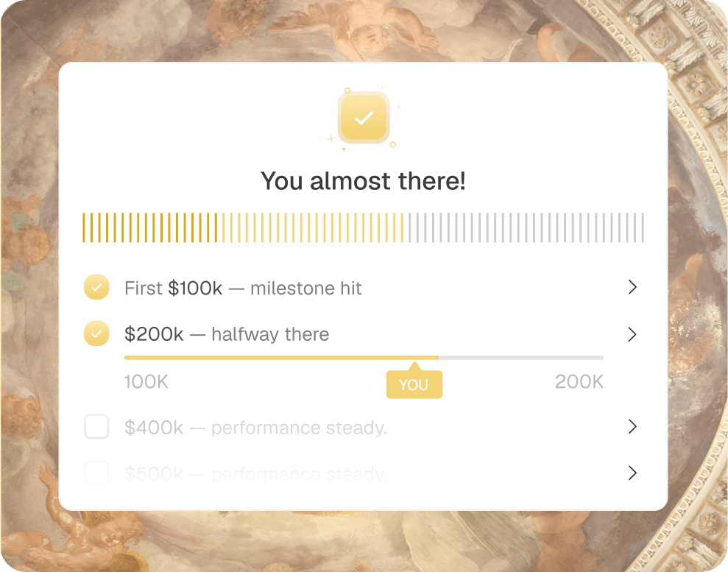Screen dimensions: 728x572
Task: Click the golden checkmark badge icon
Action: (x=363, y=117)
